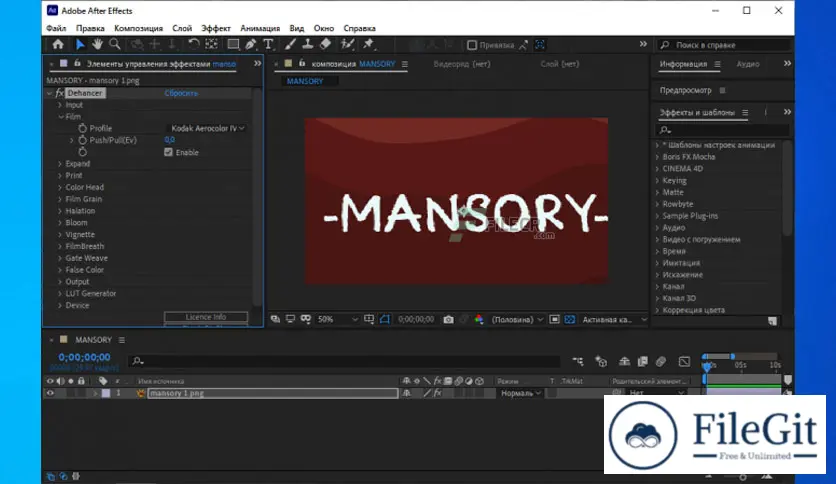Open the grid and guide options icon
The height and width of the screenshot is (484, 836).
[x=369, y=319]
